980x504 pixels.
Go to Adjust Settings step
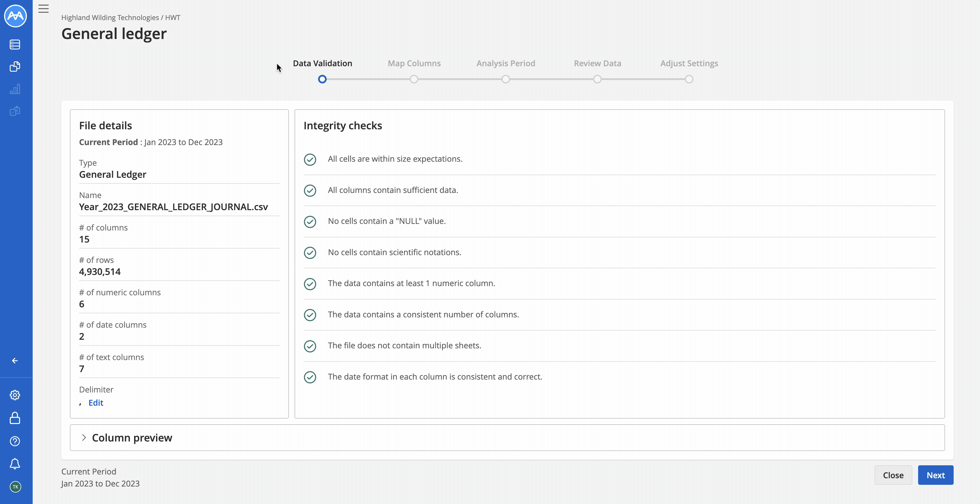coord(689,63)
